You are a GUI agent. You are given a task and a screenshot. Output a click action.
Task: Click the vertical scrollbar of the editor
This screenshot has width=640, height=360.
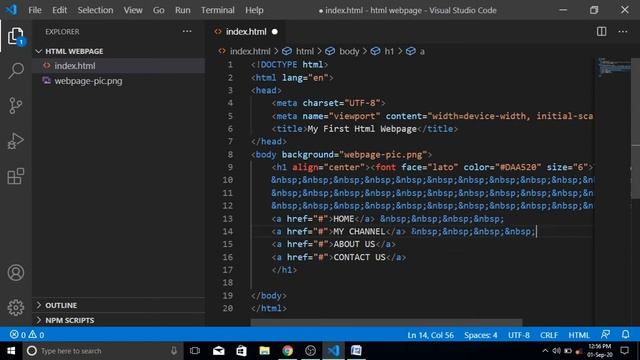coord(635,129)
